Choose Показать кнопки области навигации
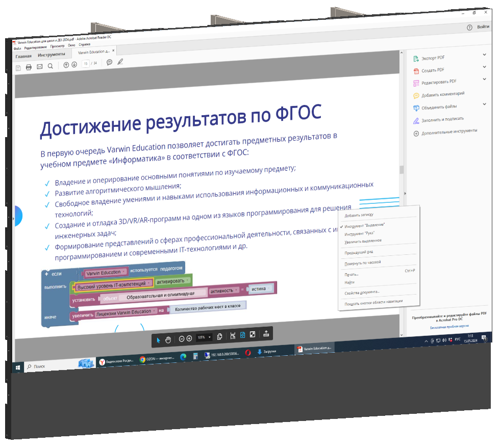 (373, 303)
